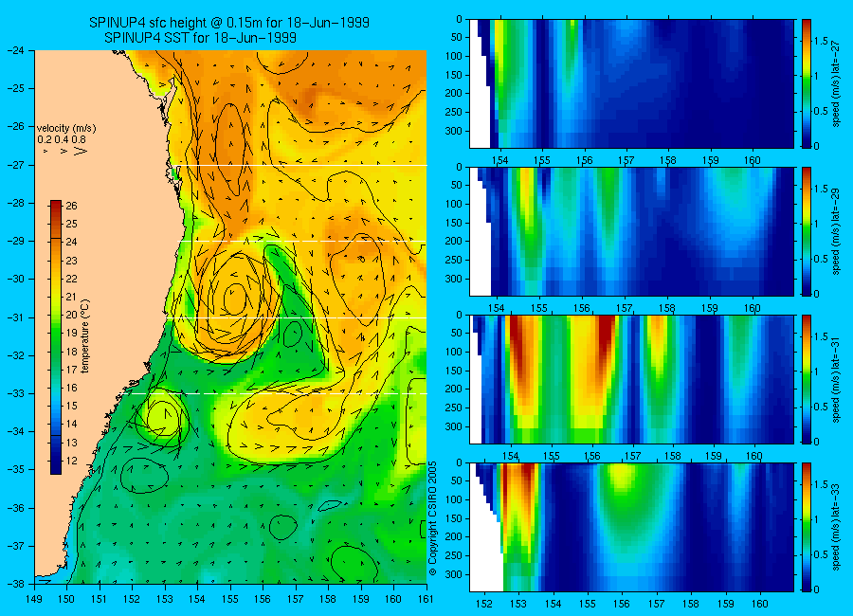853x616 pixels.
Task: Click the '161' longitude label on the map axis
Action: 426,599
